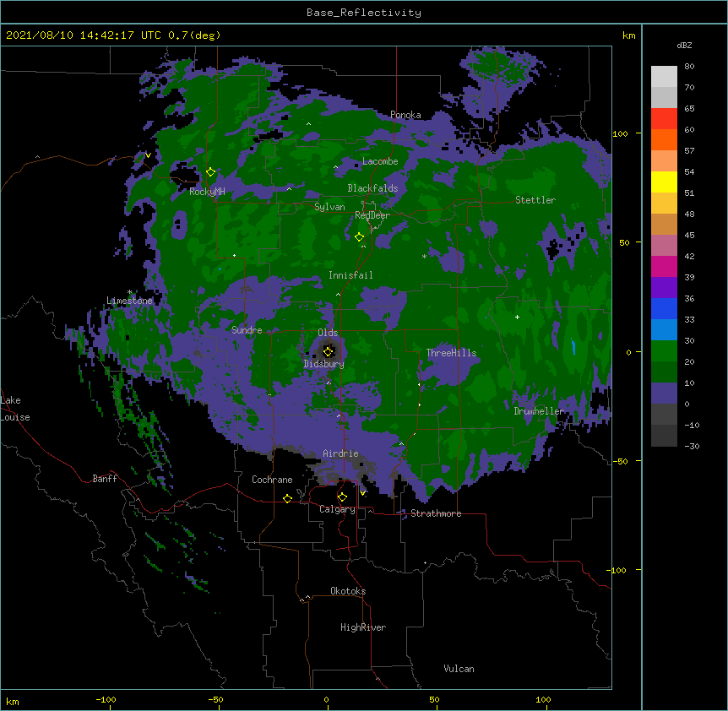
Task: Select the yellow 51-54 dBZ legend swatch
Action: click(x=664, y=182)
